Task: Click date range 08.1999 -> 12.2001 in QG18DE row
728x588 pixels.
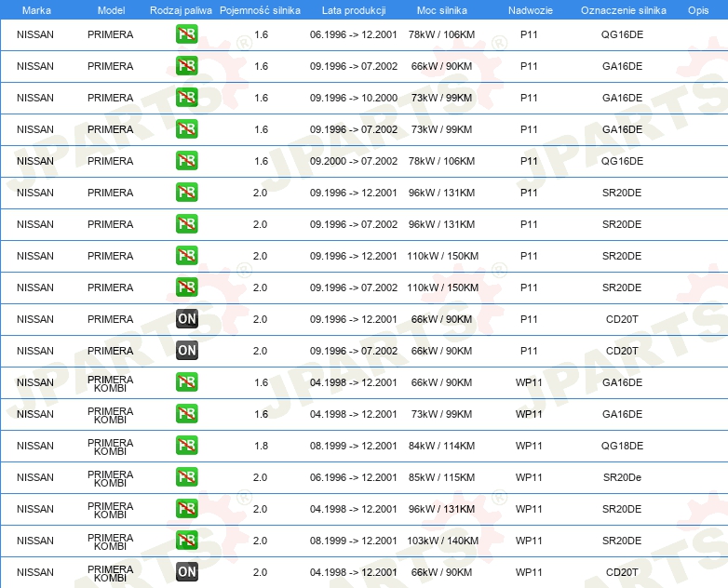Action: pos(354,446)
